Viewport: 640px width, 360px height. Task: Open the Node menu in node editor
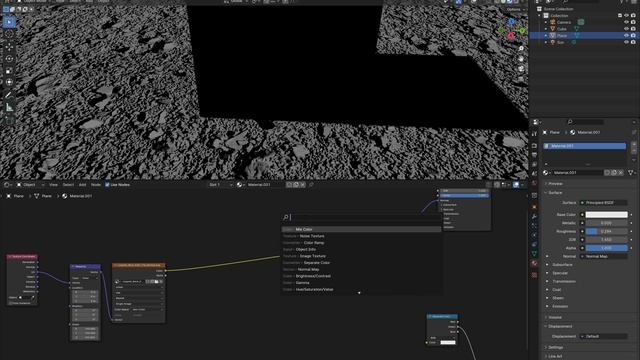[x=96, y=184]
